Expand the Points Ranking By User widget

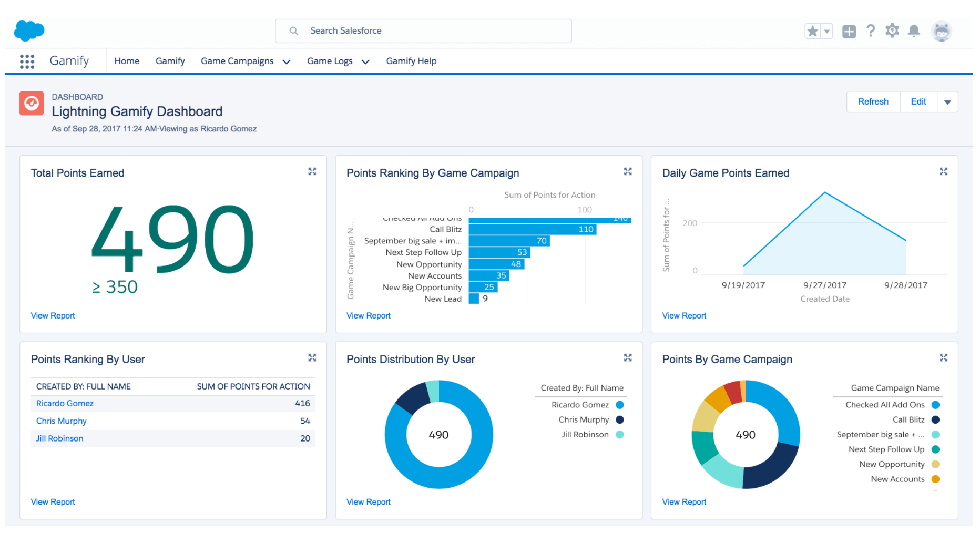[312, 357]
